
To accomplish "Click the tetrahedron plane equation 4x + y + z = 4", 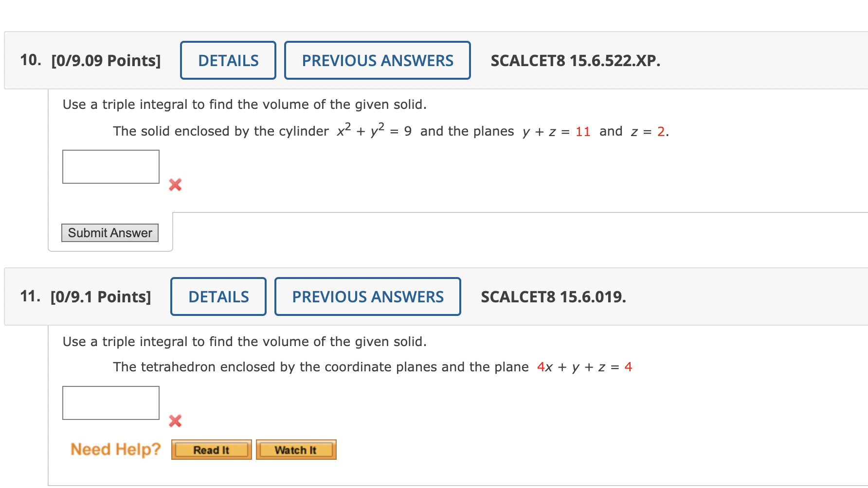I will click(x=583, y=367).
